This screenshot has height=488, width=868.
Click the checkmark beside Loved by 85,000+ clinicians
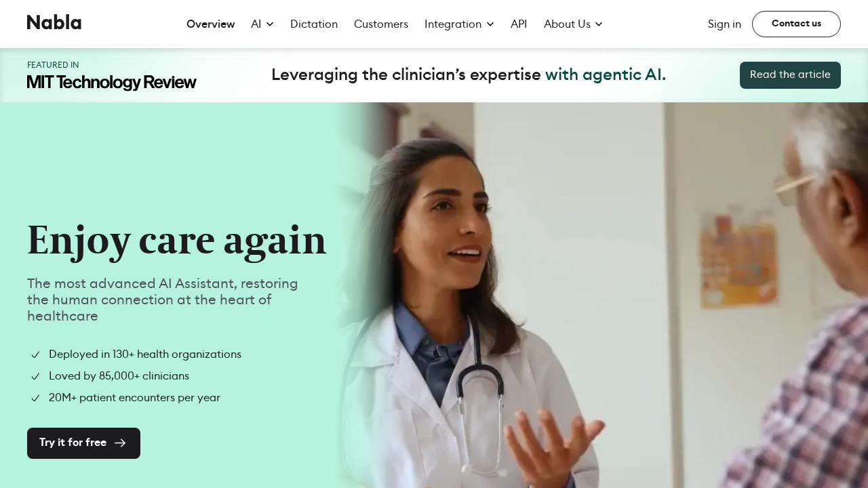35,376
